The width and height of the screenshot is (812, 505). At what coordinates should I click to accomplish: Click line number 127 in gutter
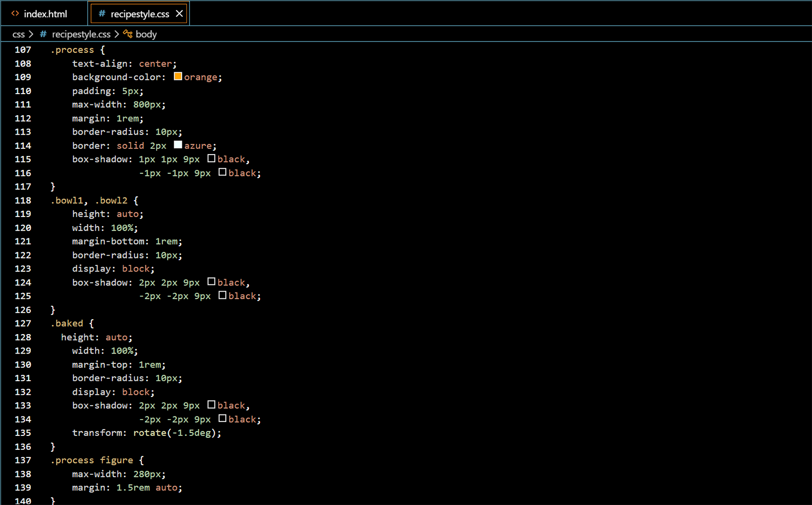(23, 323)
